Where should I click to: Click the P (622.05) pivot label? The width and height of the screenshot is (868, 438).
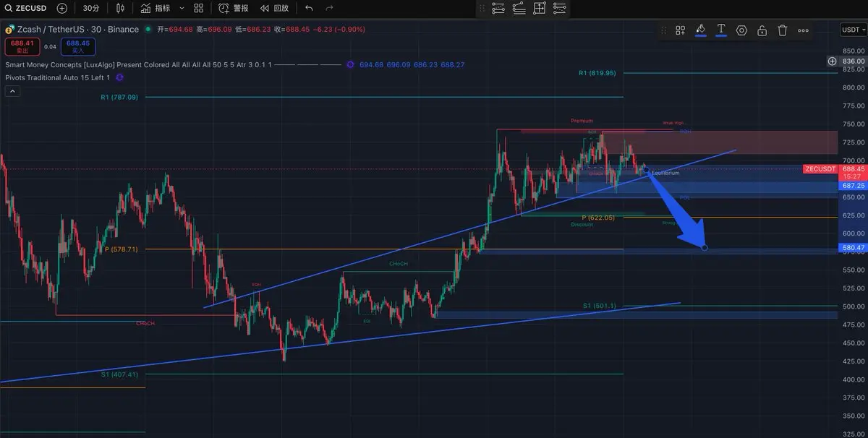[x=598, y=218]
